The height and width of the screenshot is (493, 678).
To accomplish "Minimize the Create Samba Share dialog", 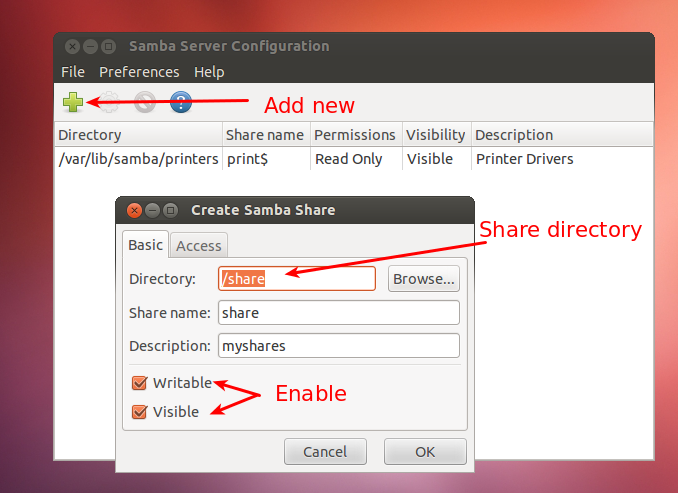I will click(x=152, y=211).
